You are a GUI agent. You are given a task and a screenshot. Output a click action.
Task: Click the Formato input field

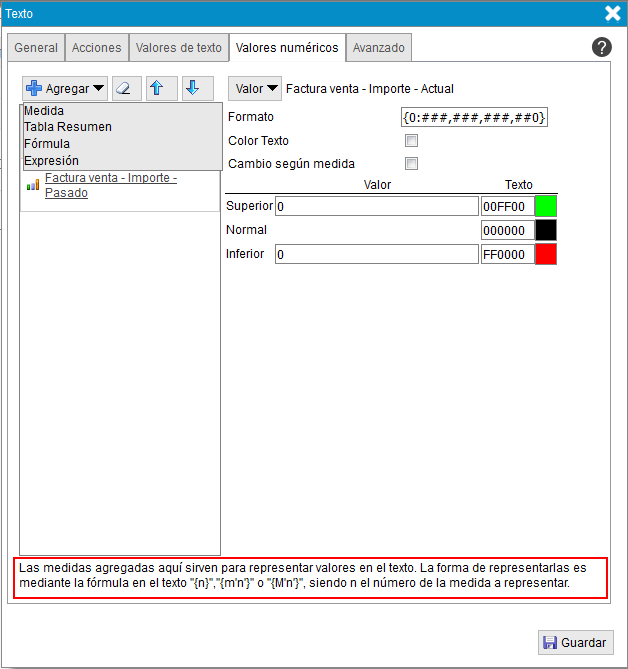[474, 117]
